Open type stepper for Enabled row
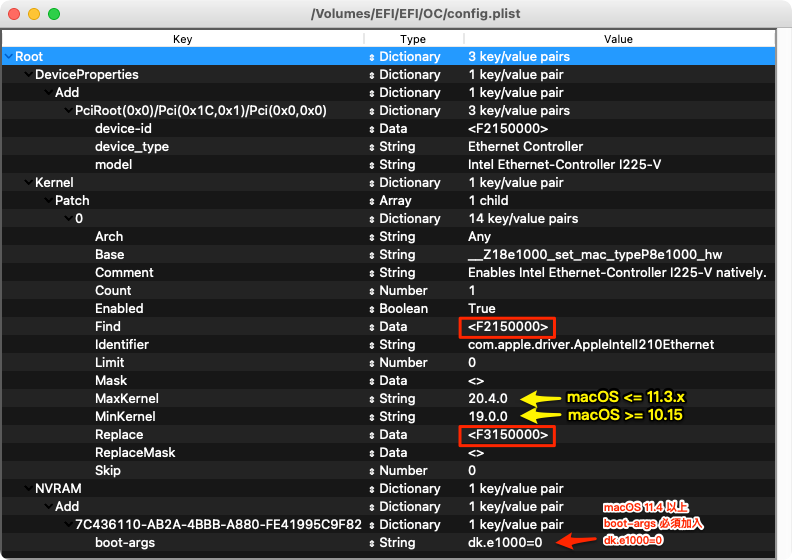This screenshot has width=792, height=560. (372, 310)
